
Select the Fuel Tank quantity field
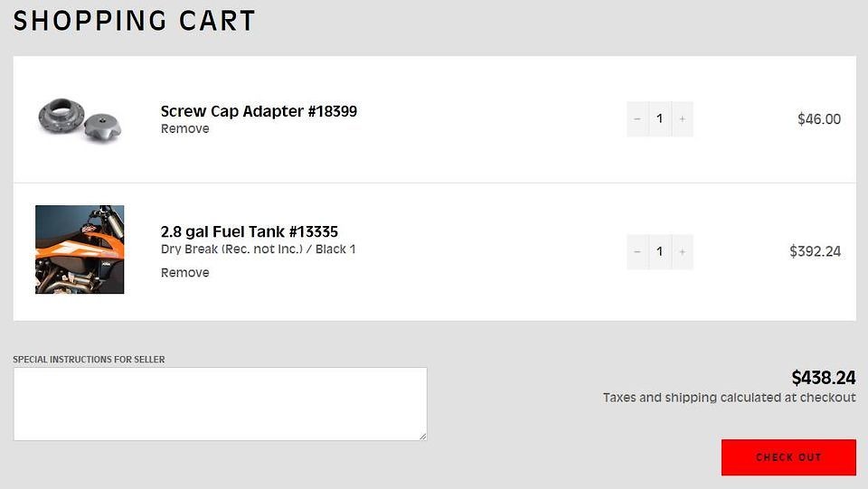tap(660, 251)
